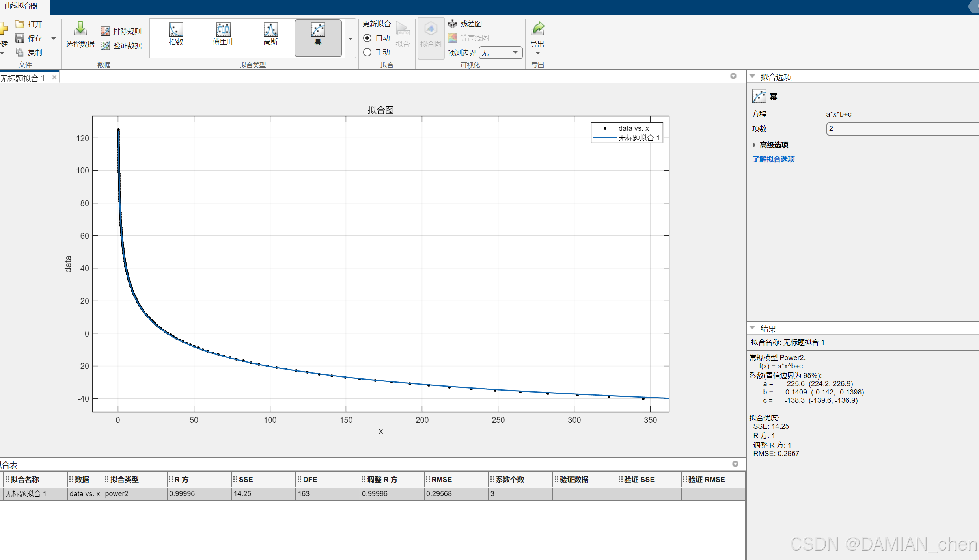Open the 预测边界 prediction bounds dropdown

pos(501,53)
